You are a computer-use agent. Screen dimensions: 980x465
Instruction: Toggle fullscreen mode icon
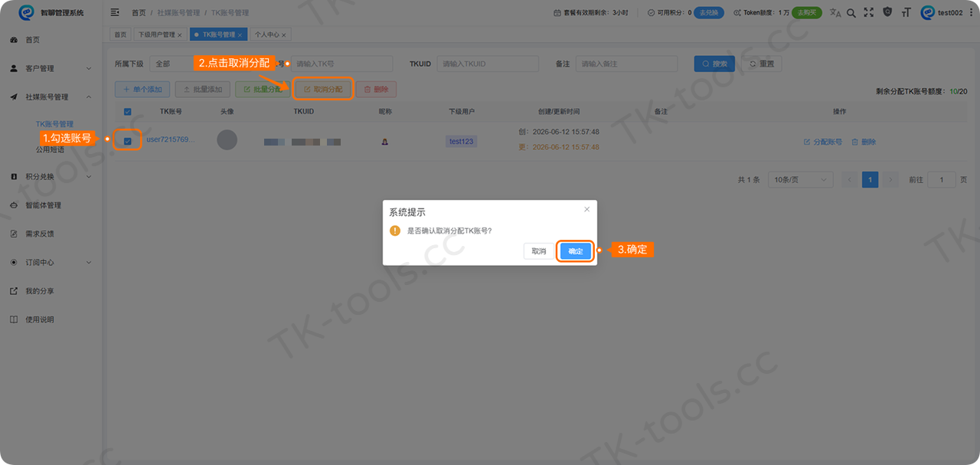[868, 12]
